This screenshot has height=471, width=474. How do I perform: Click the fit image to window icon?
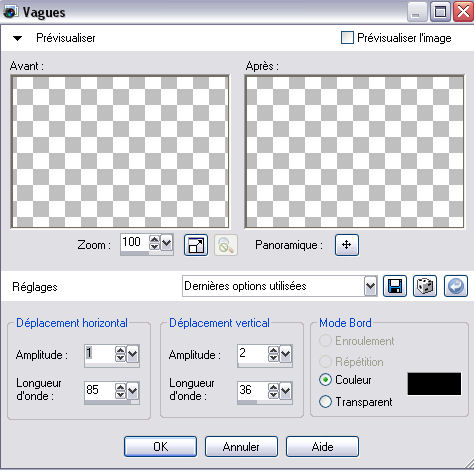[196, 245]
